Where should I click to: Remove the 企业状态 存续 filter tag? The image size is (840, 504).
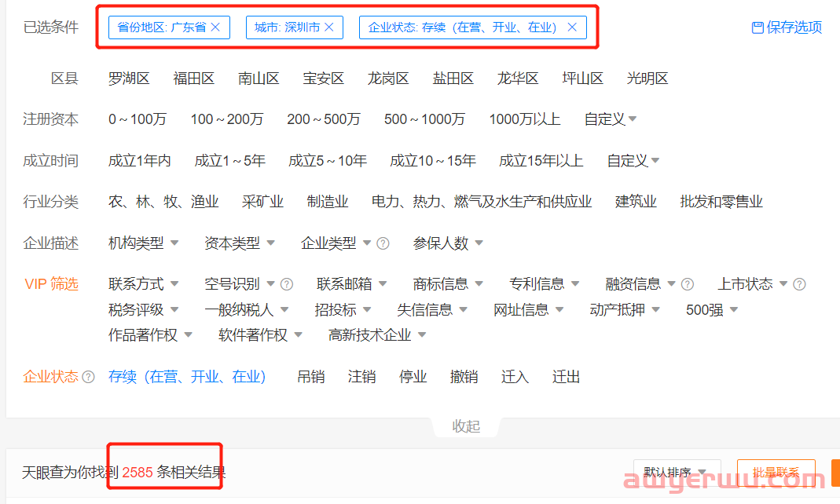click(x=573, y=27)
